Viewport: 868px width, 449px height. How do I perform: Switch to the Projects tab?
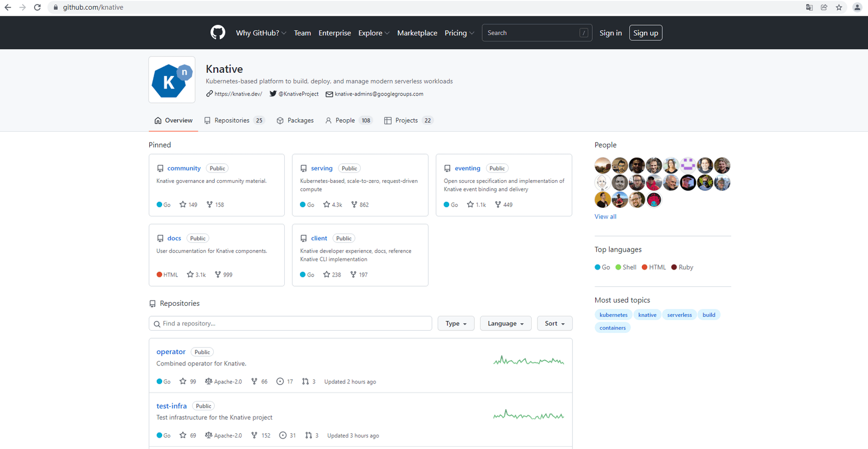(x=409, y=120)
